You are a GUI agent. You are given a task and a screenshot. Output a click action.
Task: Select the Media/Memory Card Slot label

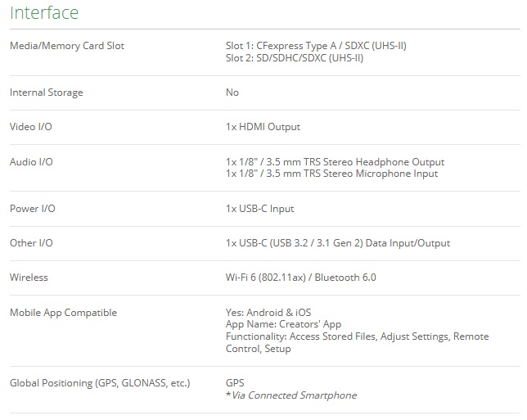click(x=67, y=46)
